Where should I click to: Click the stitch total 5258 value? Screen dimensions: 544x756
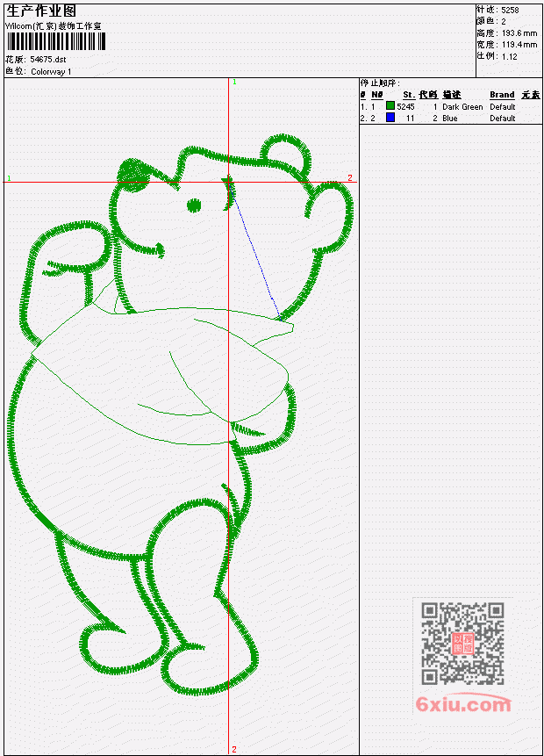[x=510, y=10]
